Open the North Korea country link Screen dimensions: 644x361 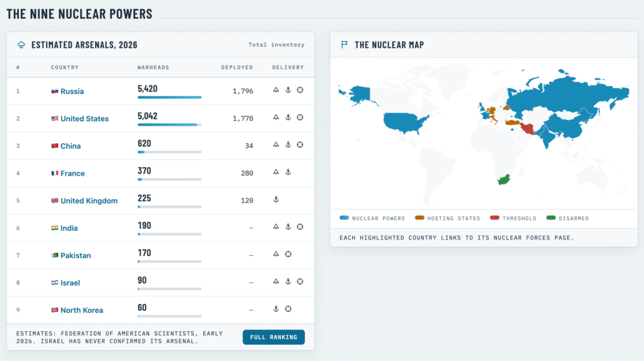pyautogui.click(x=82, y=310)
